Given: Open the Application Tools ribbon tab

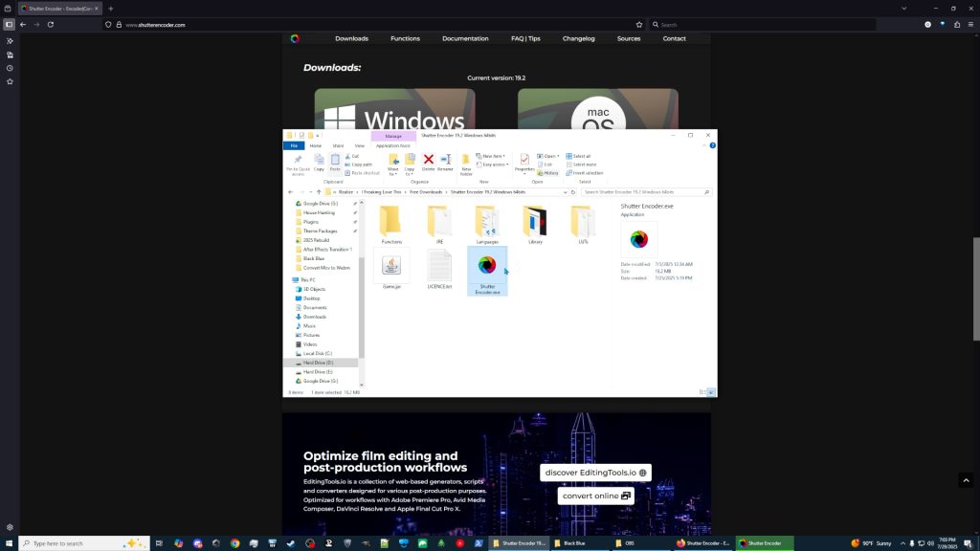Looking at the screenshot, I should click(393, 145).
